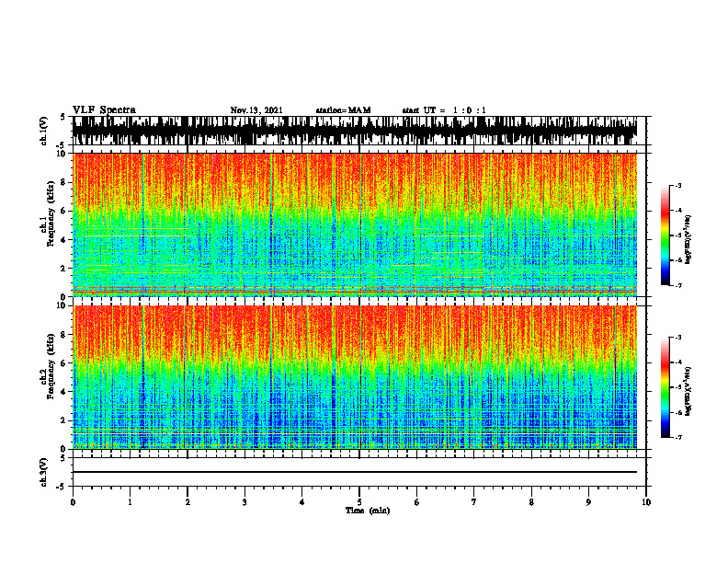This screenshot has height=563, width=728.
Task: Click time axis tick label 7
Action: click(x=474, y=502)
